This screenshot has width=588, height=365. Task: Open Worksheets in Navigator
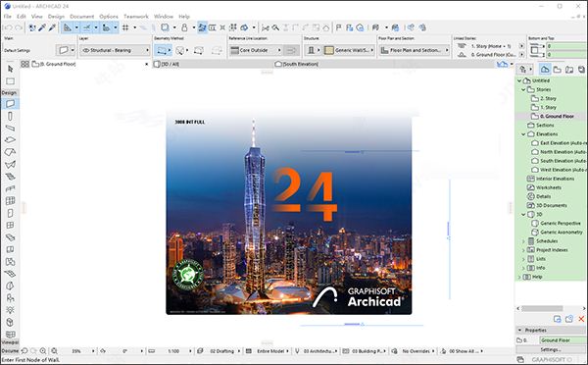pyautogui.click(x=548, y=187)
